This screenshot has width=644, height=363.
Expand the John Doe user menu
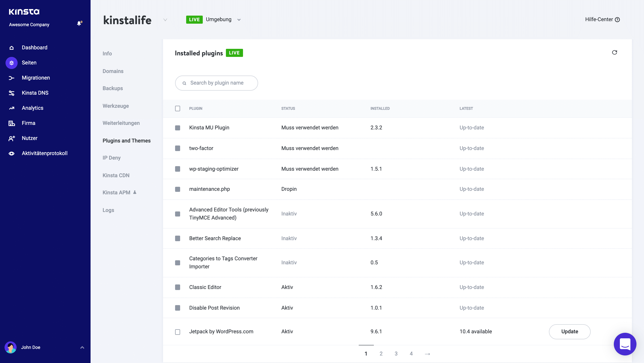pyautogui.click(x=82, y=347)
